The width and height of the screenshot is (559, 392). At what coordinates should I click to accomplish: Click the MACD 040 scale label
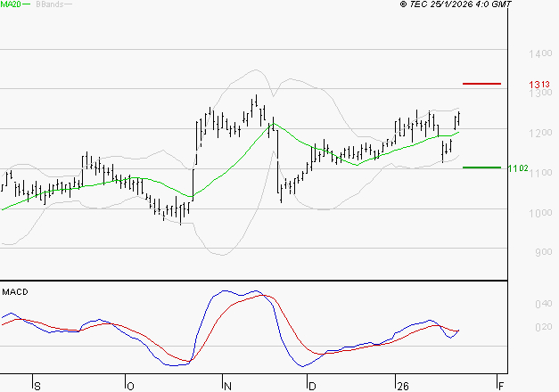click(x=544, y=304)
